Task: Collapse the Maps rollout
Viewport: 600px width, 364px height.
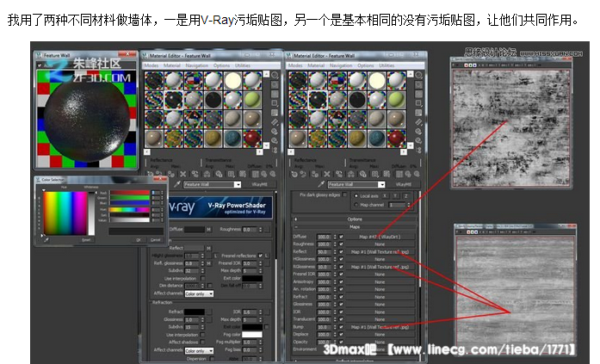Action: 355,226
